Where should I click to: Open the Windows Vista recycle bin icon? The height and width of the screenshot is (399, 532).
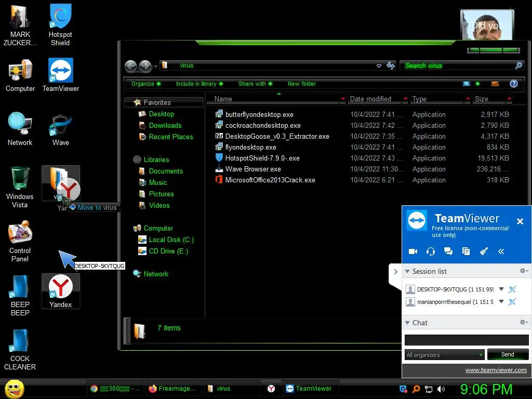[20, 187]
